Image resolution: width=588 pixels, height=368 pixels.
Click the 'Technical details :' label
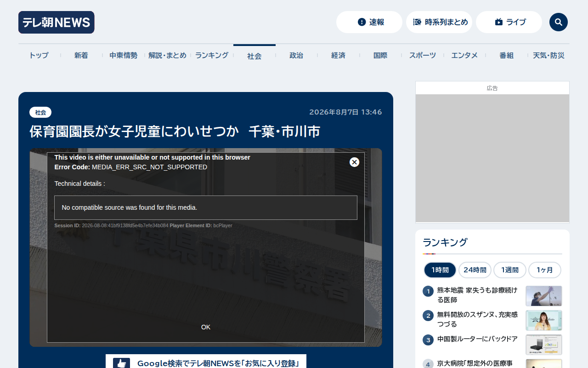[80, 184]
